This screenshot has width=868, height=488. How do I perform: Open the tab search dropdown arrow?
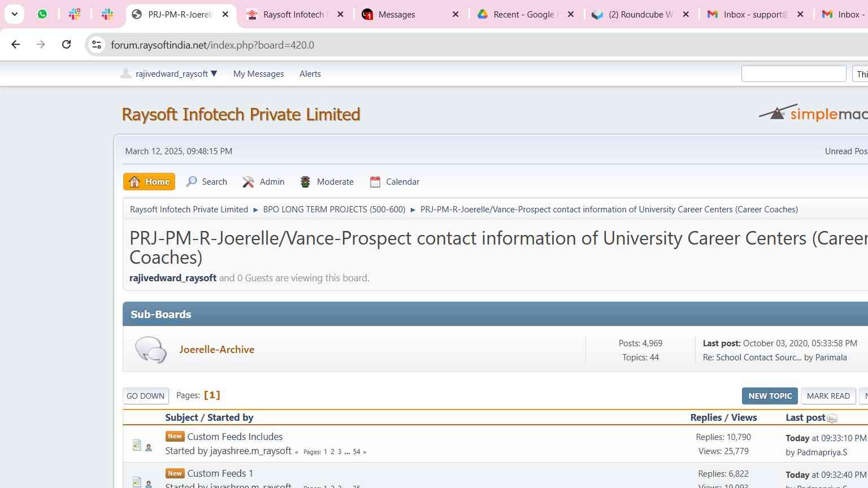[15, 14]
